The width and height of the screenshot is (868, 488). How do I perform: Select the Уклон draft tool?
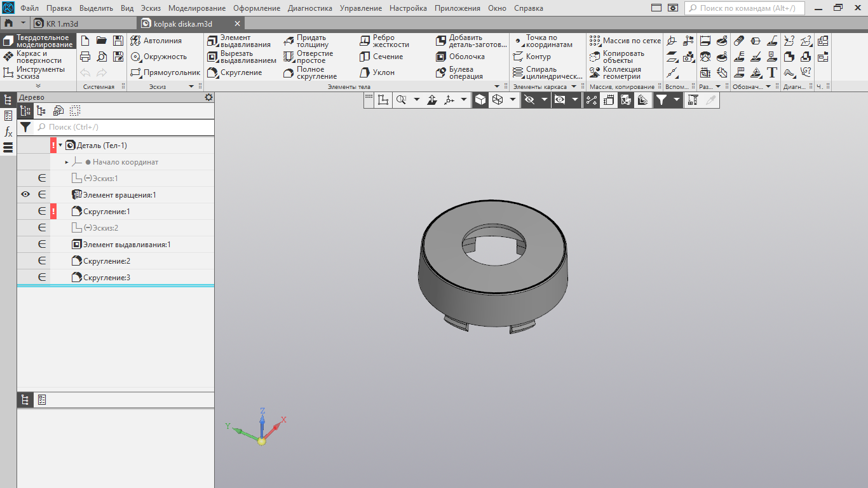point(377,72)
